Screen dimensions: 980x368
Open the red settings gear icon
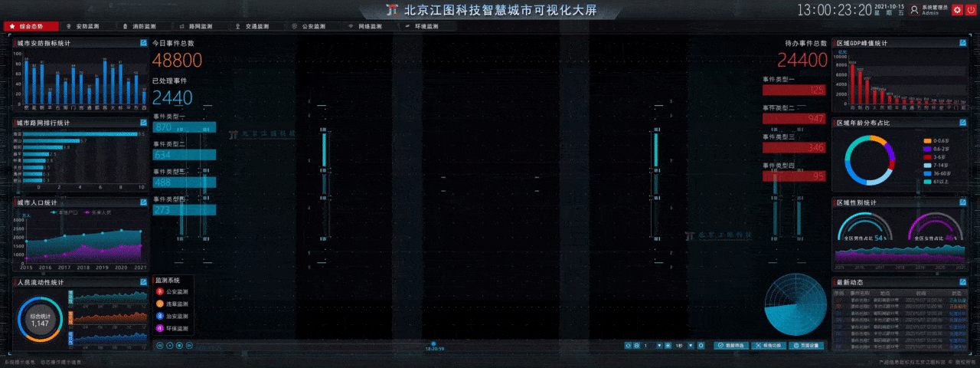[957, 10]
